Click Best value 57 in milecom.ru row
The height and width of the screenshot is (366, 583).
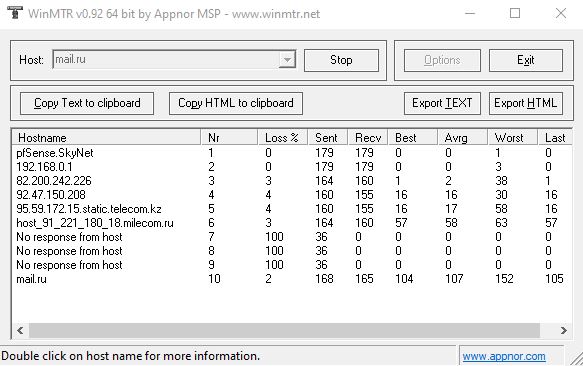pos(401,223)
